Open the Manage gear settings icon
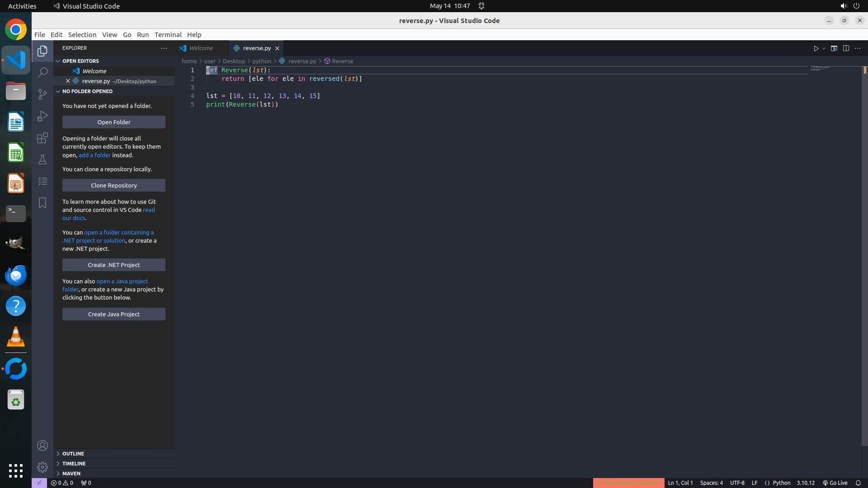Image resolution: width=868 pixels, height=488 pixels. [x=42, y=467]
